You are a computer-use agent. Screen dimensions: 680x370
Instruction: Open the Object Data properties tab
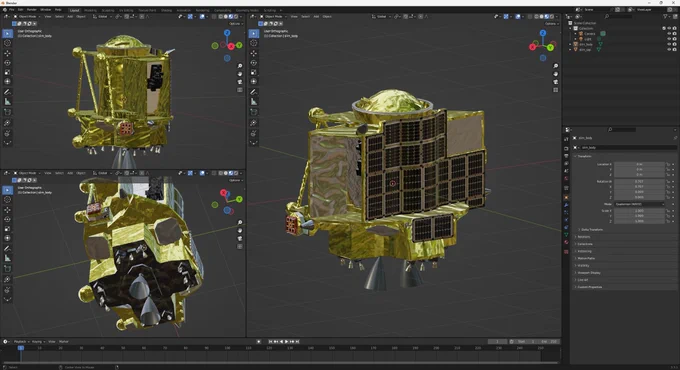click(x=566, y=235)
